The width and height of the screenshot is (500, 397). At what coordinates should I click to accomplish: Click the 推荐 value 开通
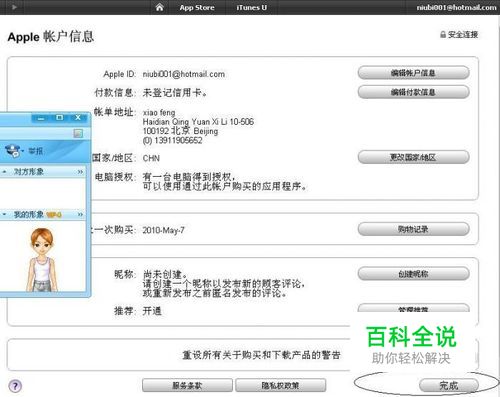point(152,311)
